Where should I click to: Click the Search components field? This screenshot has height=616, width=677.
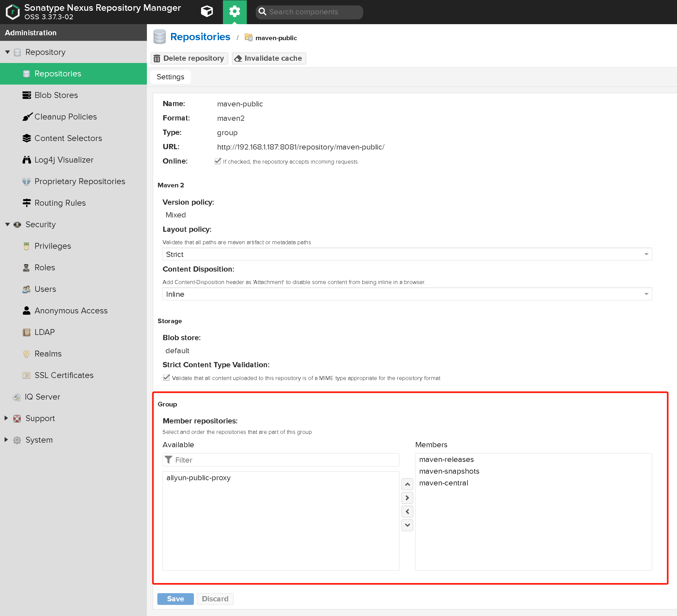[x=309, y=12]
